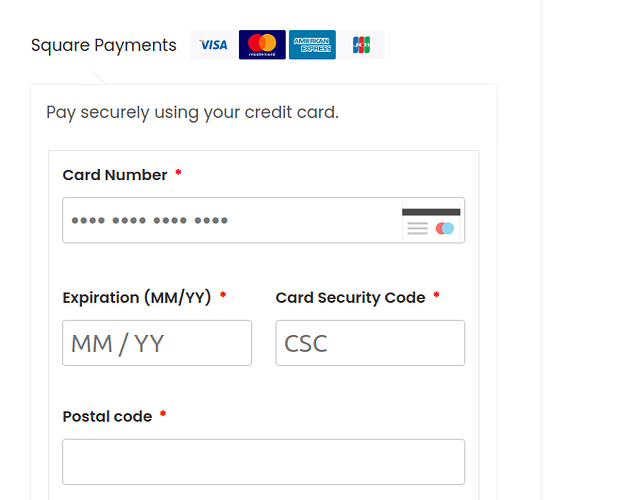Focus the CSC security code field

[370, 343]
